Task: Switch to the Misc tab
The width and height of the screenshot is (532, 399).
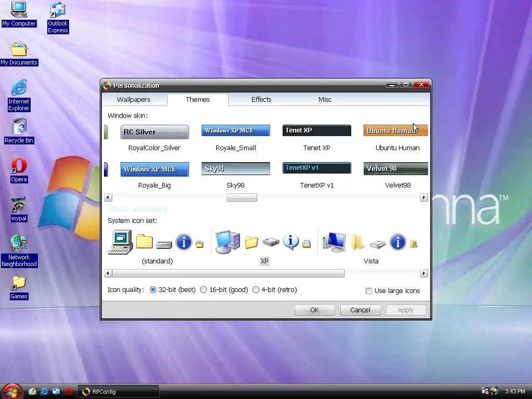Action: coord(325,99)
